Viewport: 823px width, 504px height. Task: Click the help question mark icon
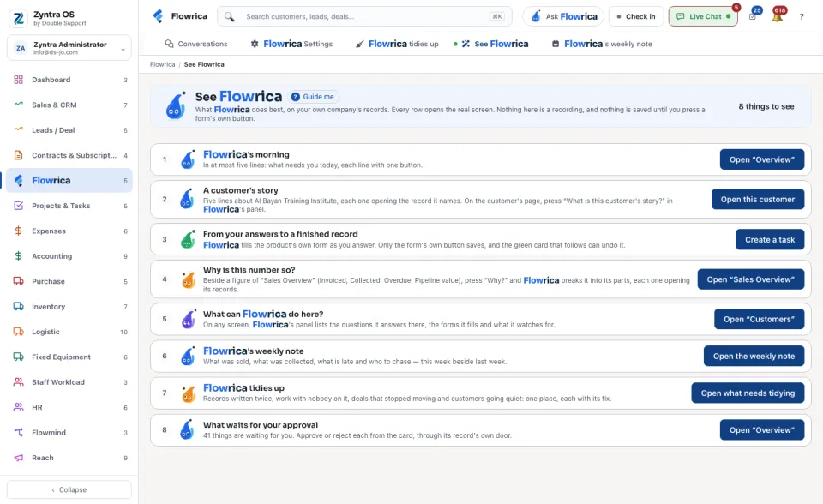[802, 17]
